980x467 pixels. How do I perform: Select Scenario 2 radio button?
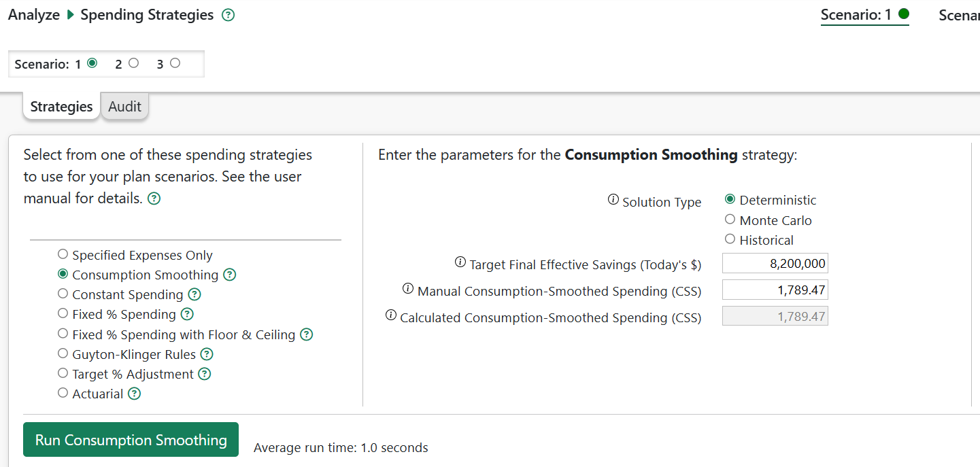click(133, 63)
